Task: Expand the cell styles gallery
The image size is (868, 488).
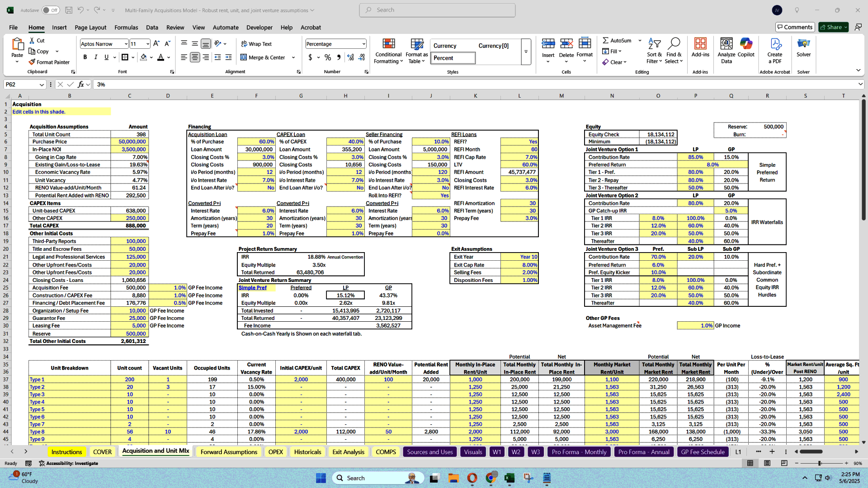Action: pyautogui.click(x=526, y=52)
